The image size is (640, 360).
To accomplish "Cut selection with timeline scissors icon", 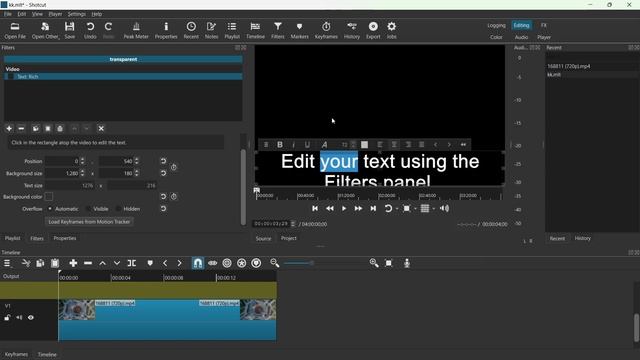I will point(26,263).
